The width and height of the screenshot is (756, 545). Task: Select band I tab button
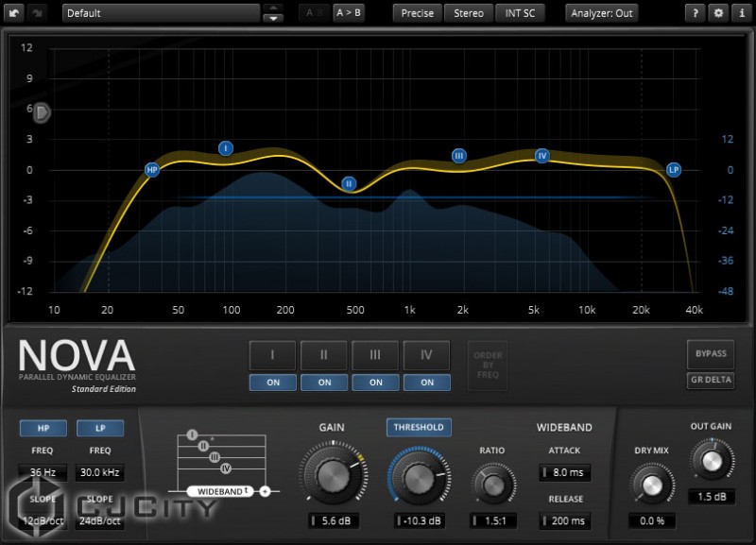(272, 355)
